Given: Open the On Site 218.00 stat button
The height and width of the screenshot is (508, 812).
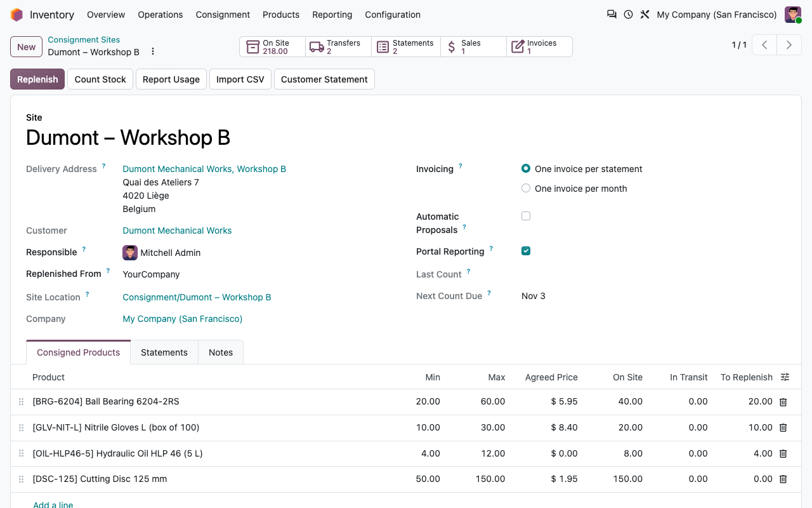Looking at the screenshot, I should 272,47.
